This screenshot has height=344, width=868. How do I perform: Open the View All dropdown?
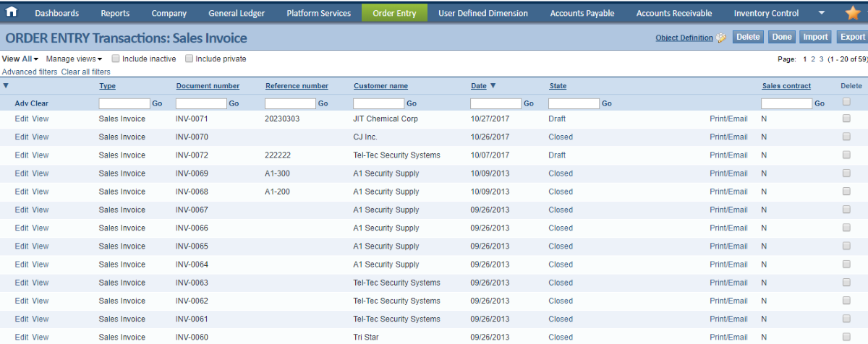point(20,59)
